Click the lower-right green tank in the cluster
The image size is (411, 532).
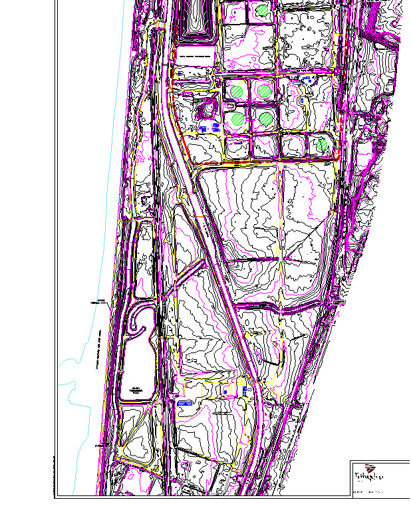click(265, 119)
